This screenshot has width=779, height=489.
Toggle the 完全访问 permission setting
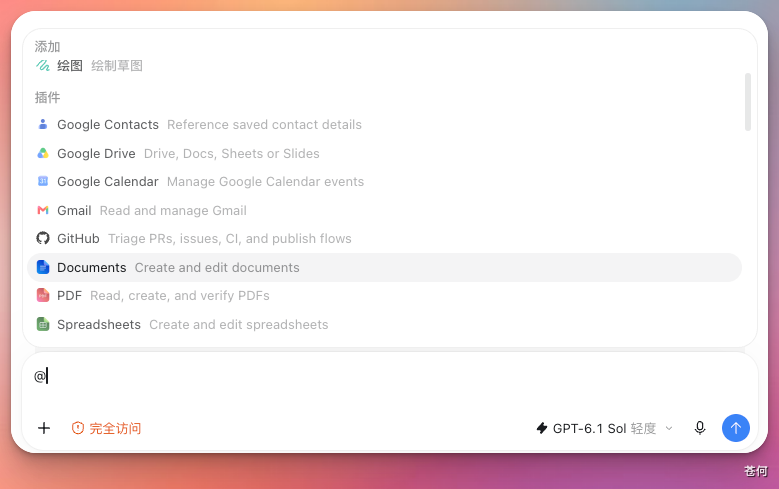[106, 428]
